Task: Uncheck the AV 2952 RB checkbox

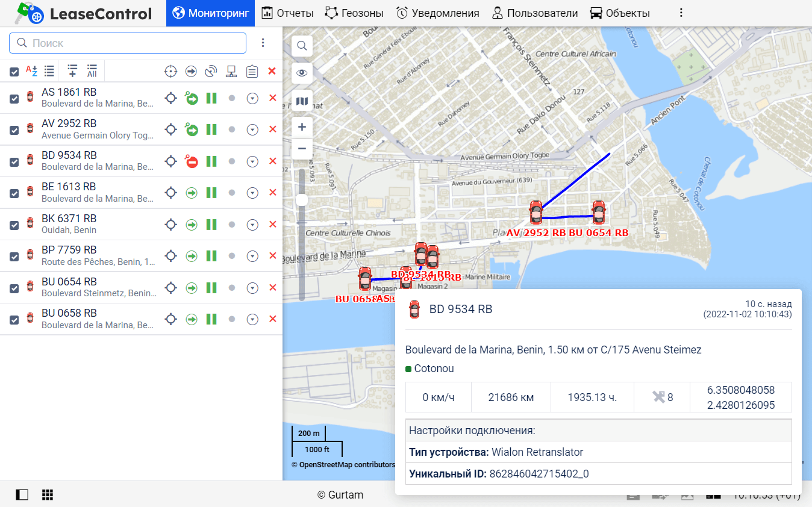Action: [14, 130]
